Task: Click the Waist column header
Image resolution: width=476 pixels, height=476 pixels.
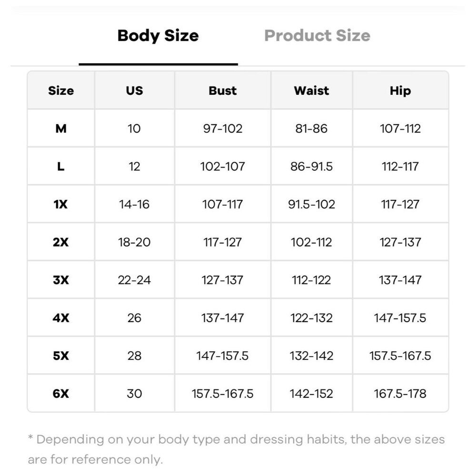Action: pyautogui.click(x=311, y=90)
